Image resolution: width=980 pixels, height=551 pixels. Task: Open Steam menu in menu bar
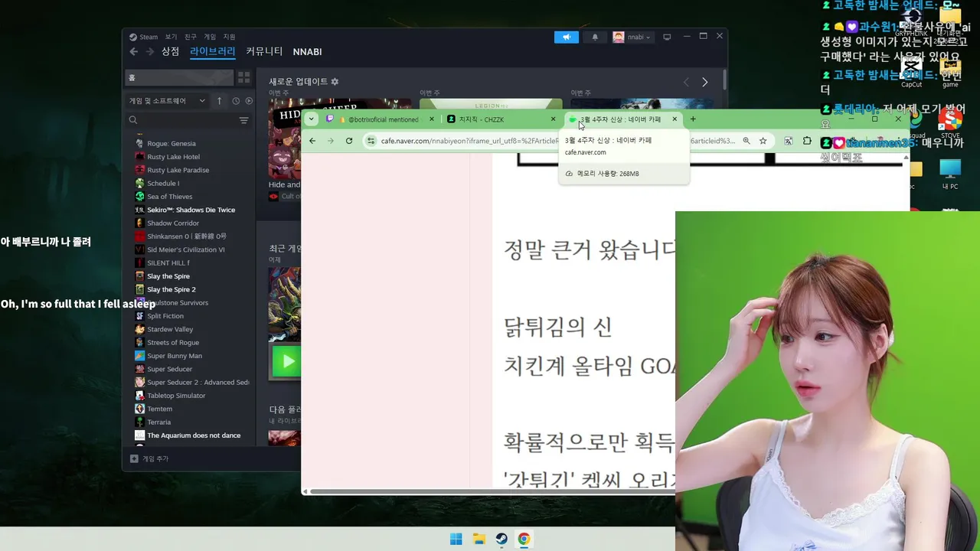point(143,37)
